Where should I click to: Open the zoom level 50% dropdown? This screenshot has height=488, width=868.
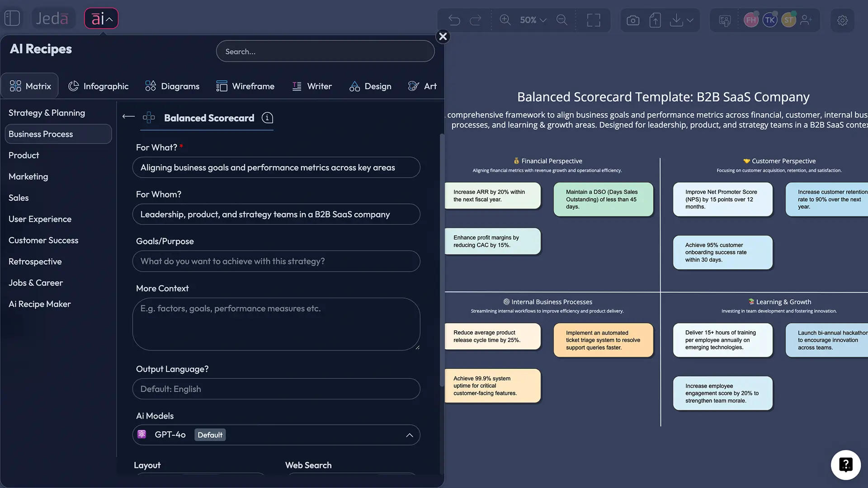point(533,20)
